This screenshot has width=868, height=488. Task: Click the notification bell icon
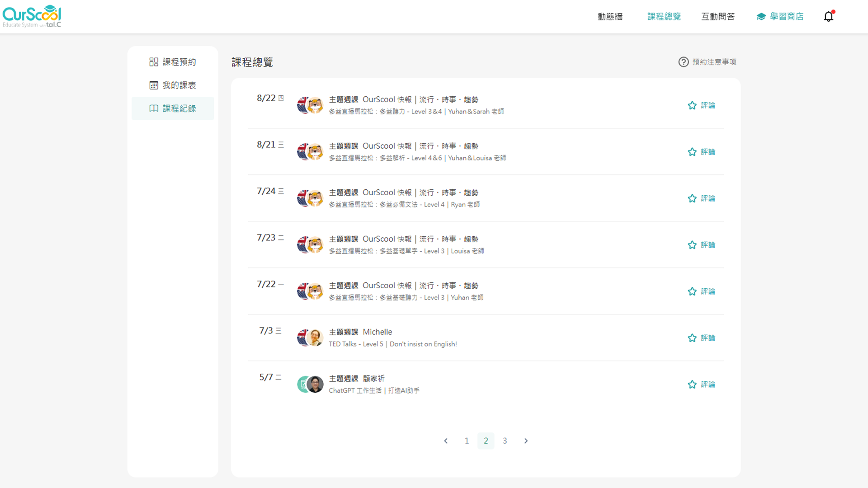tap(828, 17)
